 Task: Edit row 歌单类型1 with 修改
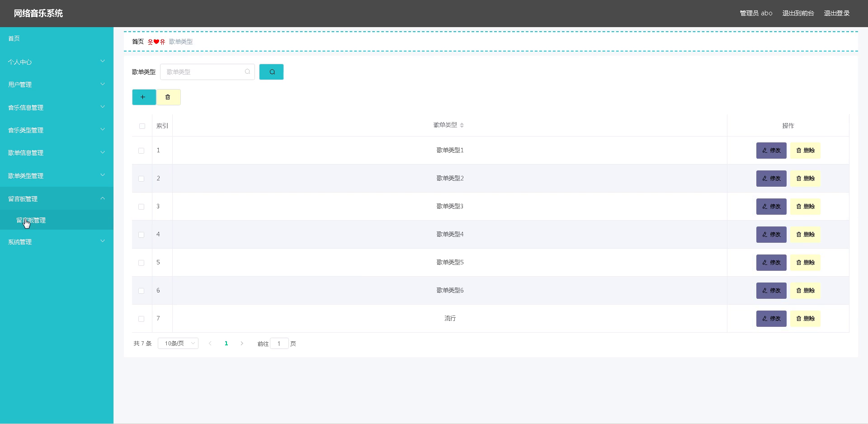pos(771,151)
